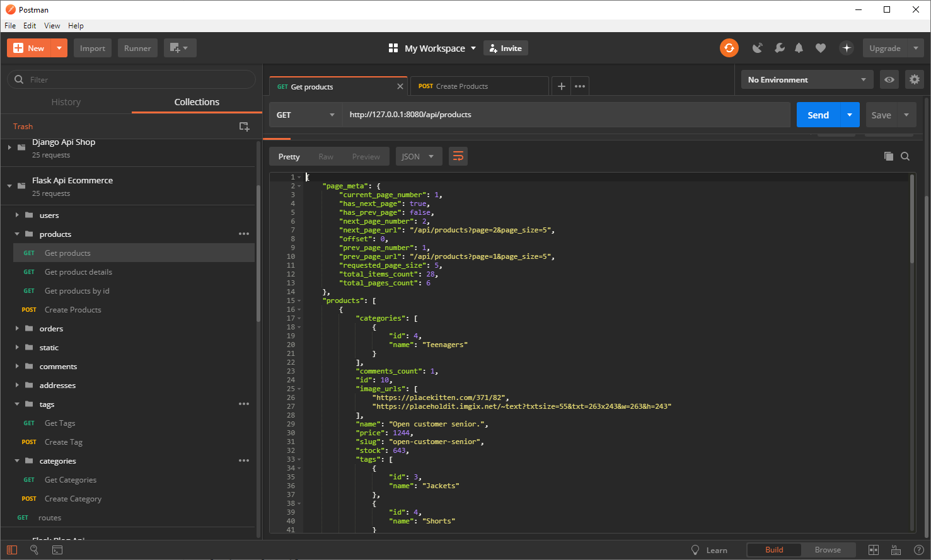Image resolution: width=931 pixels, height=560 pixels.
Task: Open Send options dropdown arrow
Action: (x=850, y=115)
